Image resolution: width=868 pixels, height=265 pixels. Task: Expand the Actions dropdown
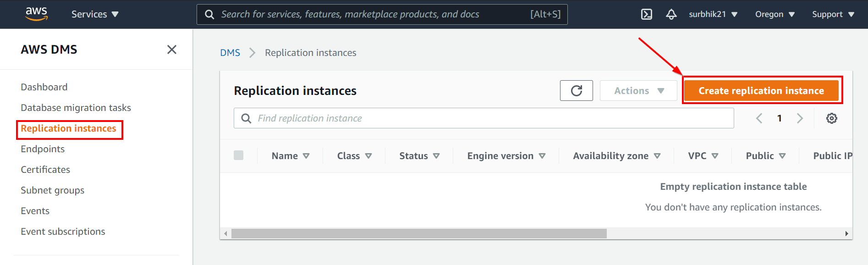coord(638,91)
